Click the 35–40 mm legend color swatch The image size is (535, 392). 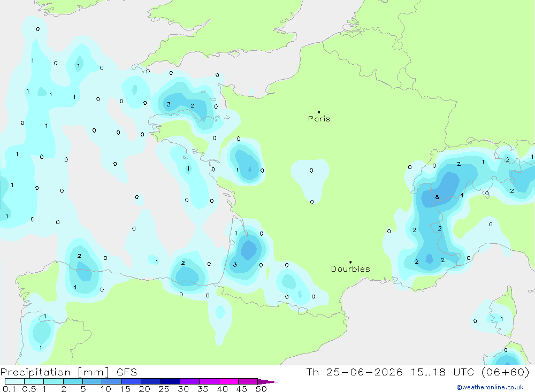(x=209, y=381)
